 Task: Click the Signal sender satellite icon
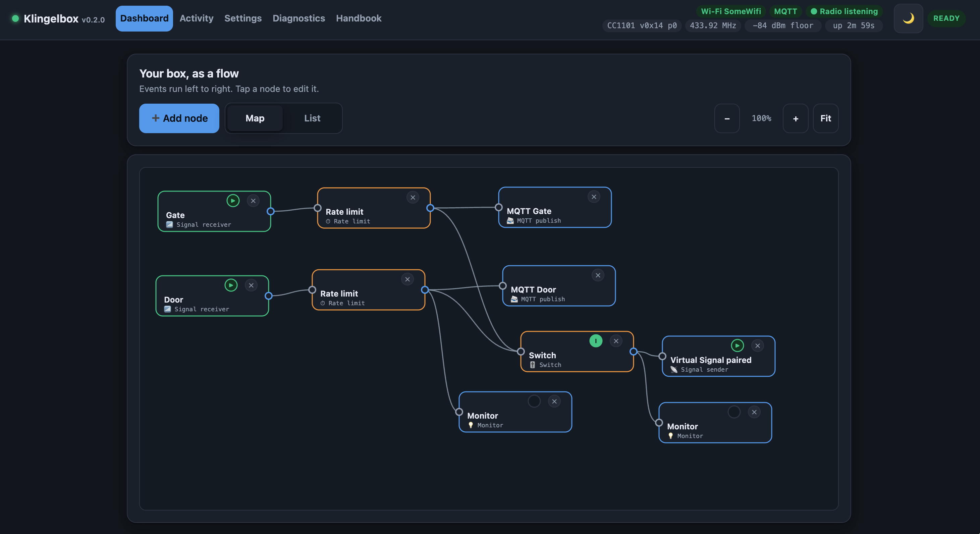[x=674, y=369]
